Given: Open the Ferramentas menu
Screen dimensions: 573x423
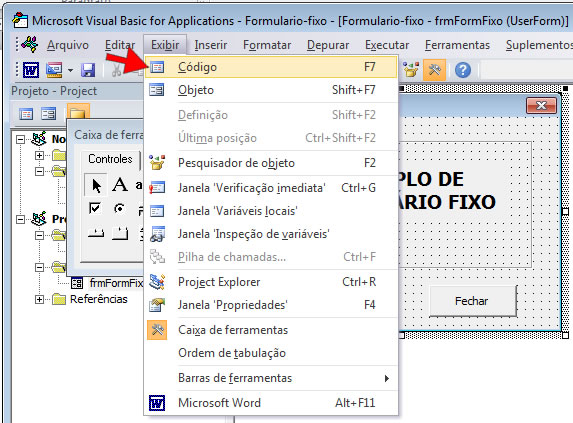Looking at the screenshot, I should [x=457, y=45].
